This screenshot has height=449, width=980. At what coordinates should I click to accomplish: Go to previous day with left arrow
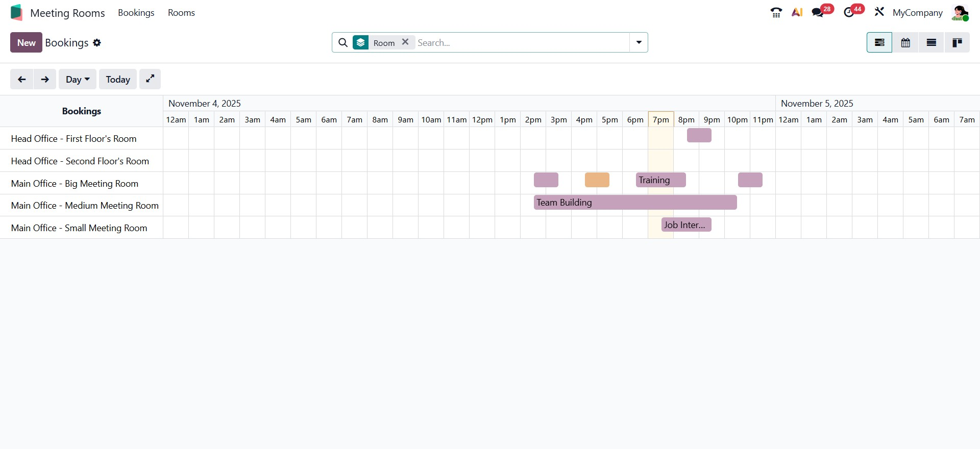21,79
